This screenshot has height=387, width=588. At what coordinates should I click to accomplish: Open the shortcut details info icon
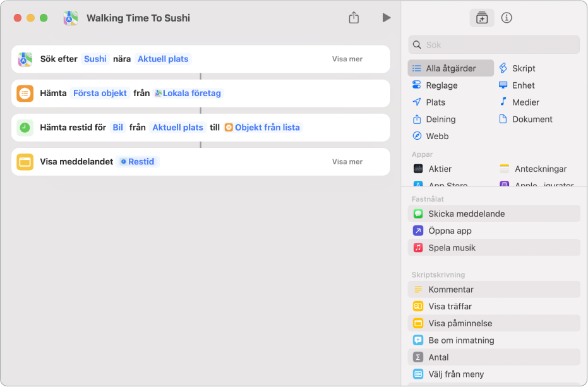click(507, 18)
